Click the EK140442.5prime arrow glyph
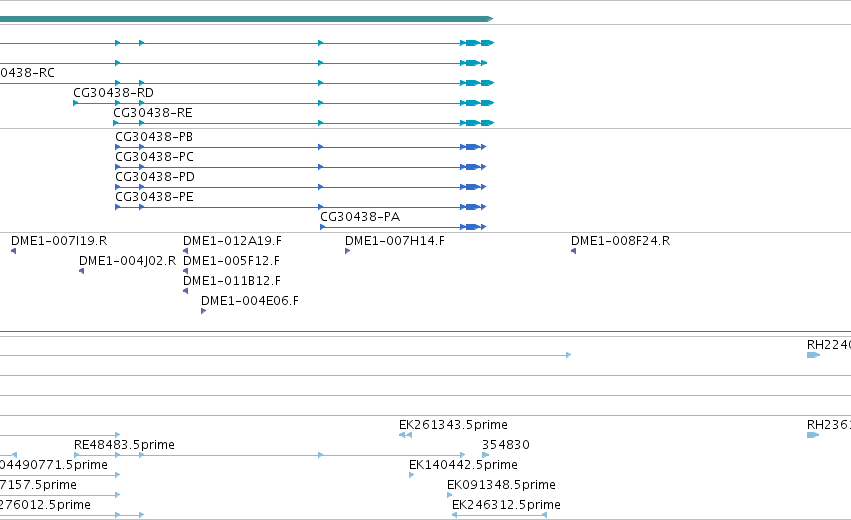The height and width of the screenshot is (520, 851). coord(411,475)
